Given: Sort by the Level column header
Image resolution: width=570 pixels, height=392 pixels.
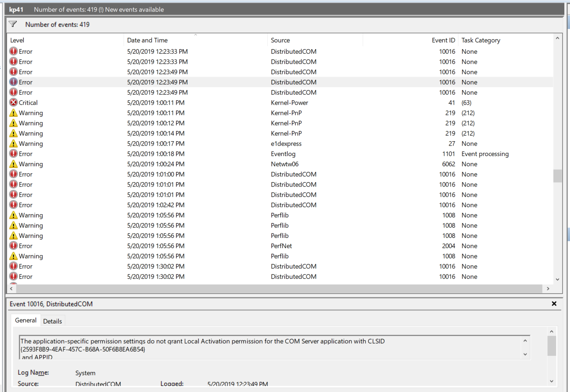Looking at the screenshot, I should tap(65, 40).
